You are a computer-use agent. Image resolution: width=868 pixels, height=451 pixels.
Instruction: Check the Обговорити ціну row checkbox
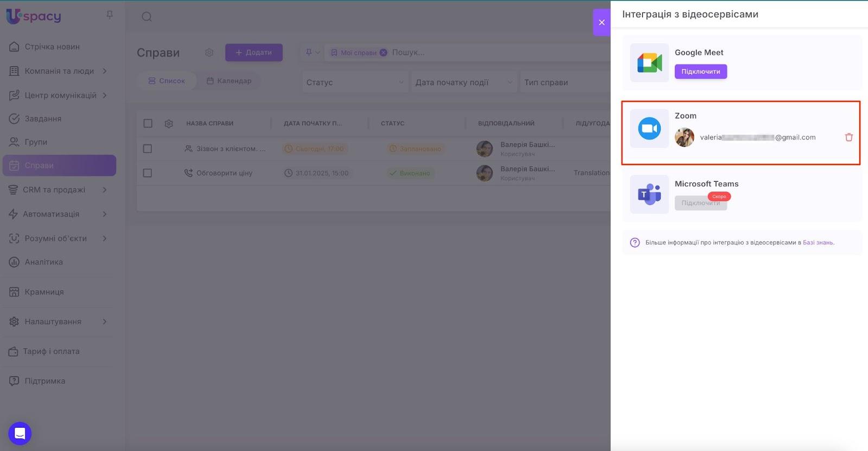point(147,173)
